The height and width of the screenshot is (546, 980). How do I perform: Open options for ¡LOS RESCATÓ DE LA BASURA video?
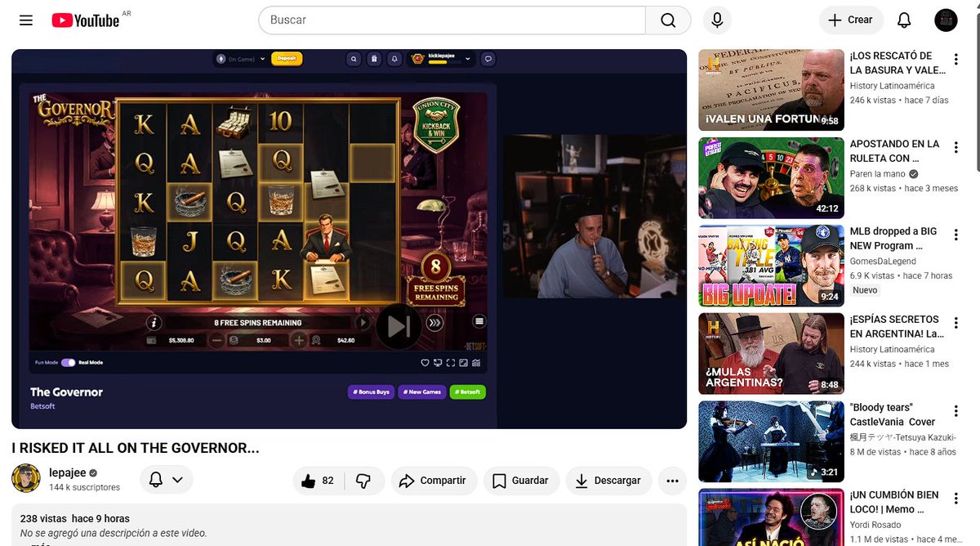pyautogui.click(x=955, y=59)
